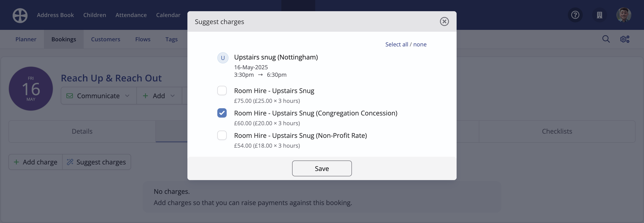Click the £54.00 price line
The height and width of the screenshot is (223, 644).
click(x=267, y=146)
